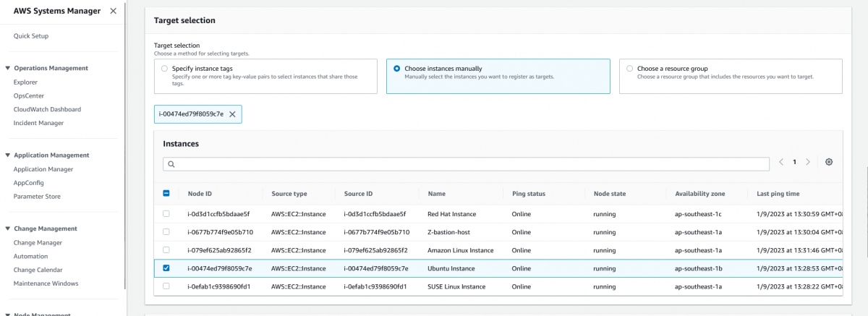Click the Quick Setup link
The height and width of the screenshot is (316, 868).
pyautogui.click(x=31, y=36)
